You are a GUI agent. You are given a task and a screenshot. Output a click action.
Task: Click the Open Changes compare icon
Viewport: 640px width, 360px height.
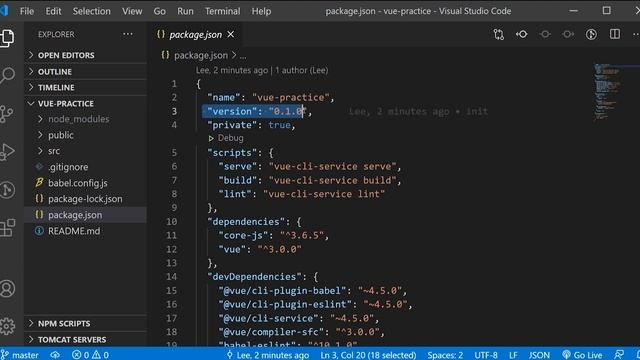(498, 34)
